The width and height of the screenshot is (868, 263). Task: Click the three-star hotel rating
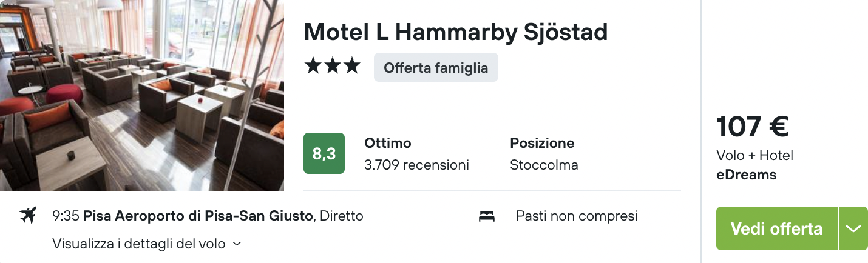(x=333, y=67)
